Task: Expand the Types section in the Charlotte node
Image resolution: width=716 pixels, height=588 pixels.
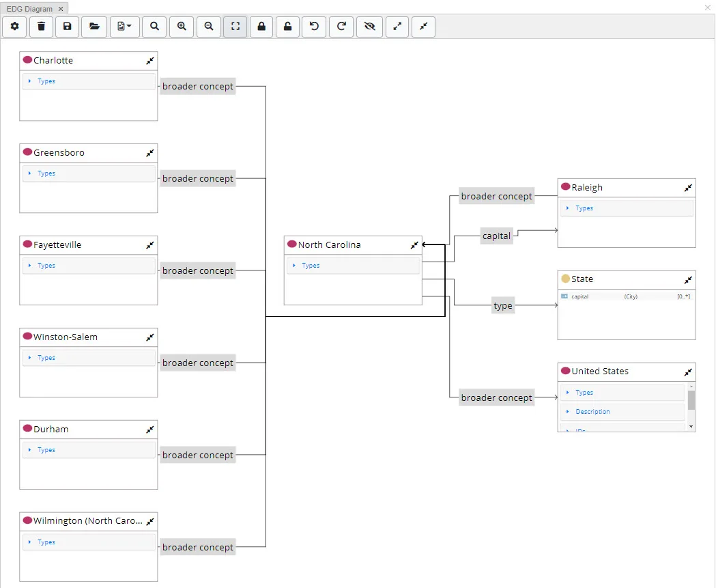Action: pyautogui.click(x=46, y=81)
